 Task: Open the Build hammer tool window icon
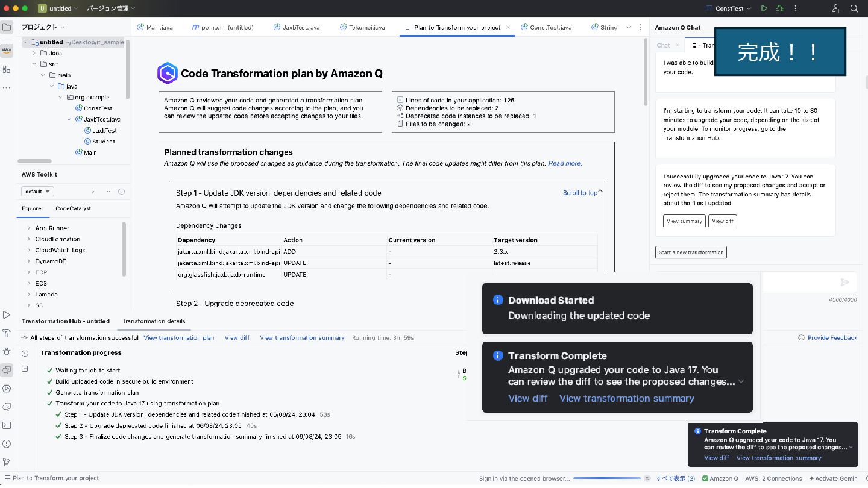pyautogui.click(x=7, y=333)
